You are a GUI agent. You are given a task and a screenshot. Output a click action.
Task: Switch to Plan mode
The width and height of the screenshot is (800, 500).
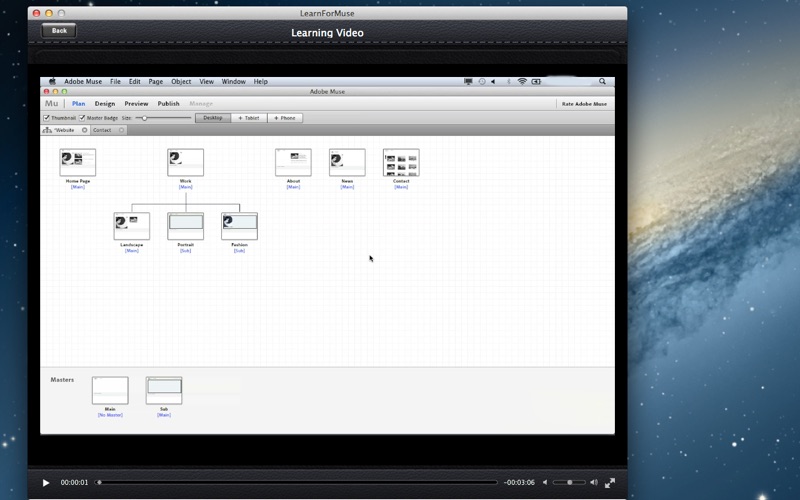[79, 104]
